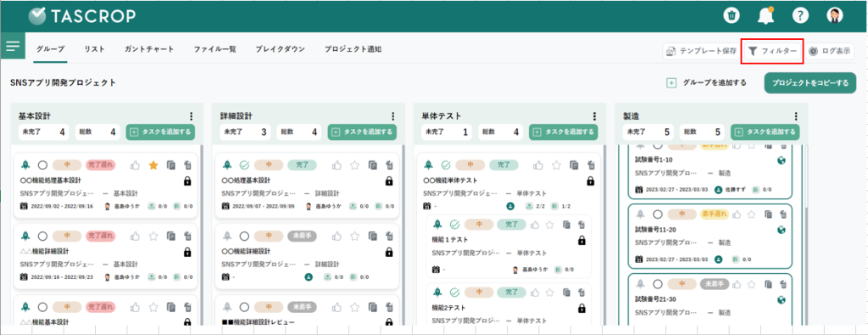
Task: Open the user profile avatar
Action: pyautogui.click(x=835, y=15)
